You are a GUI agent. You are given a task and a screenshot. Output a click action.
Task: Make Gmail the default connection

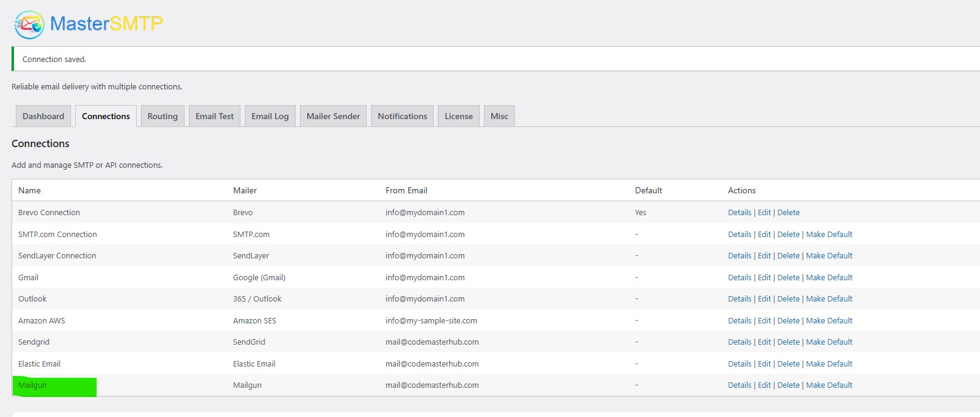pyautogui.click(x=829, y=278)
